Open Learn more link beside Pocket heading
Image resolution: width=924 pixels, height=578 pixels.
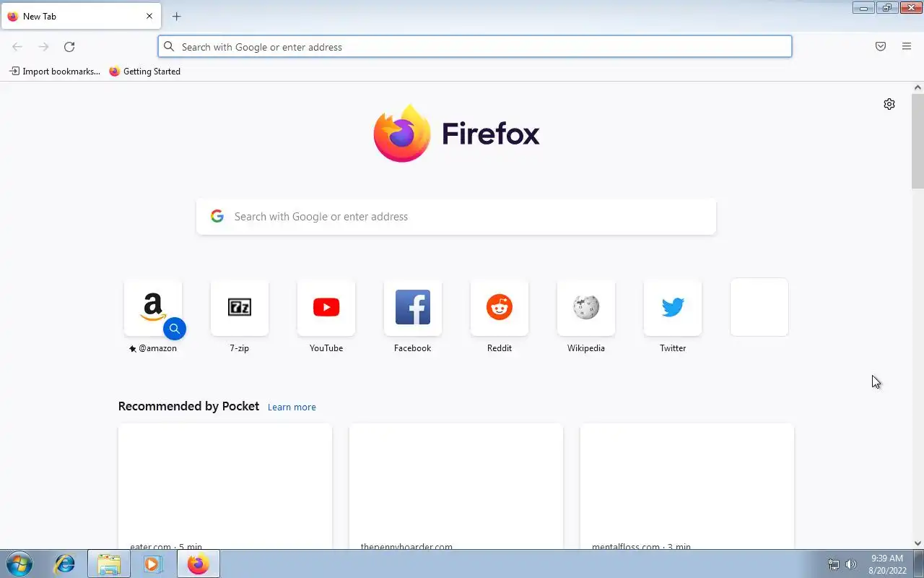292,407
